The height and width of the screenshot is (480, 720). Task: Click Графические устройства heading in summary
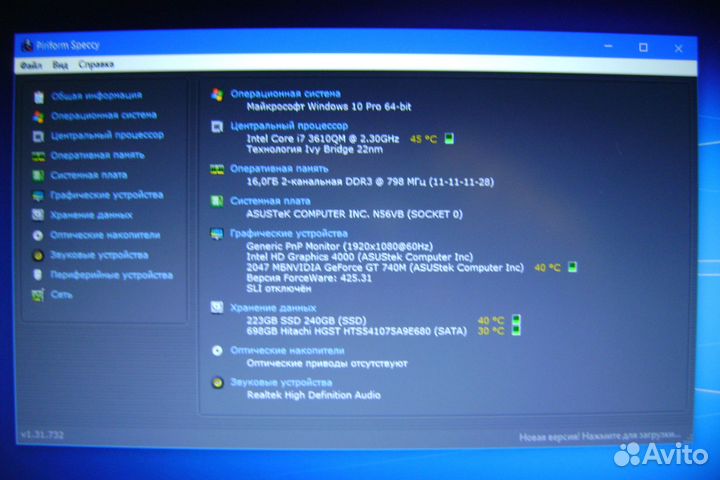click(288, 233)
